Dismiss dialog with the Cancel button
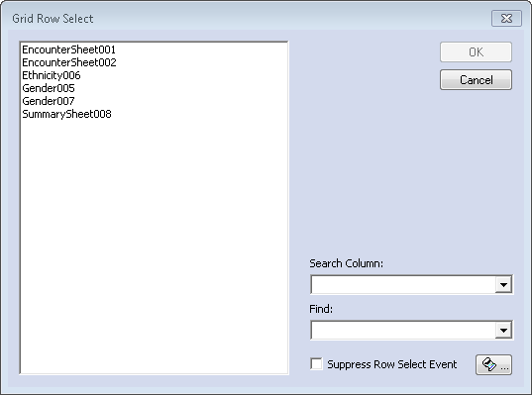 (476, 79)
